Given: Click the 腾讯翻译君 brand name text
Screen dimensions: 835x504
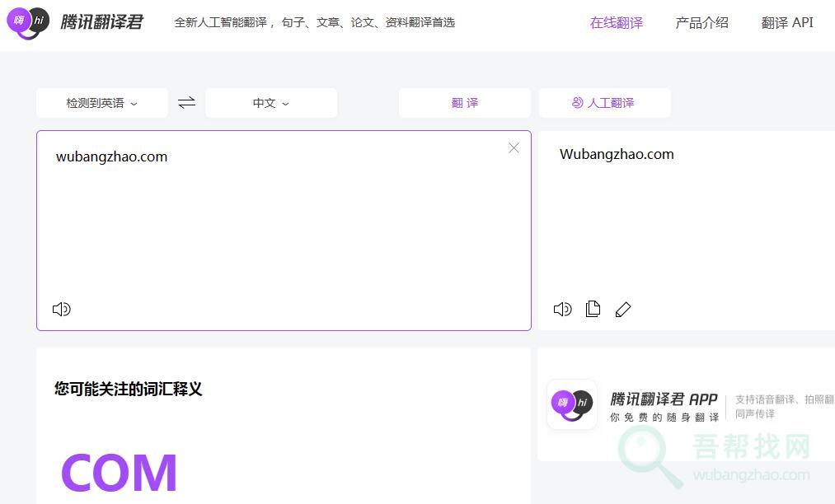Looking at the screenshot, I should 102,22.
